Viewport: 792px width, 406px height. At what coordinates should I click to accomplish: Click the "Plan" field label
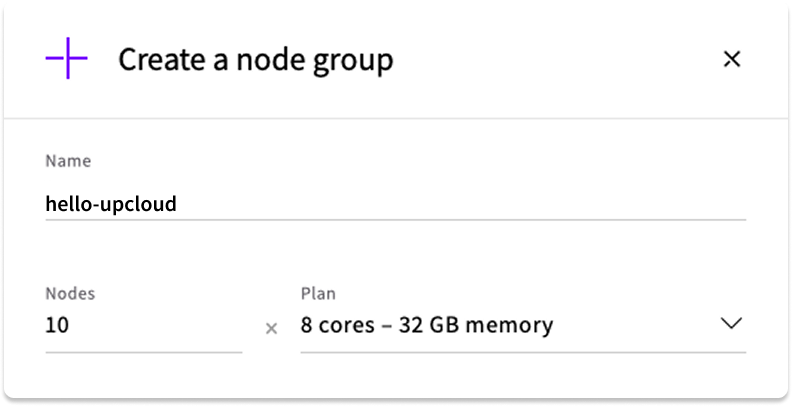[x=318, y=294]
